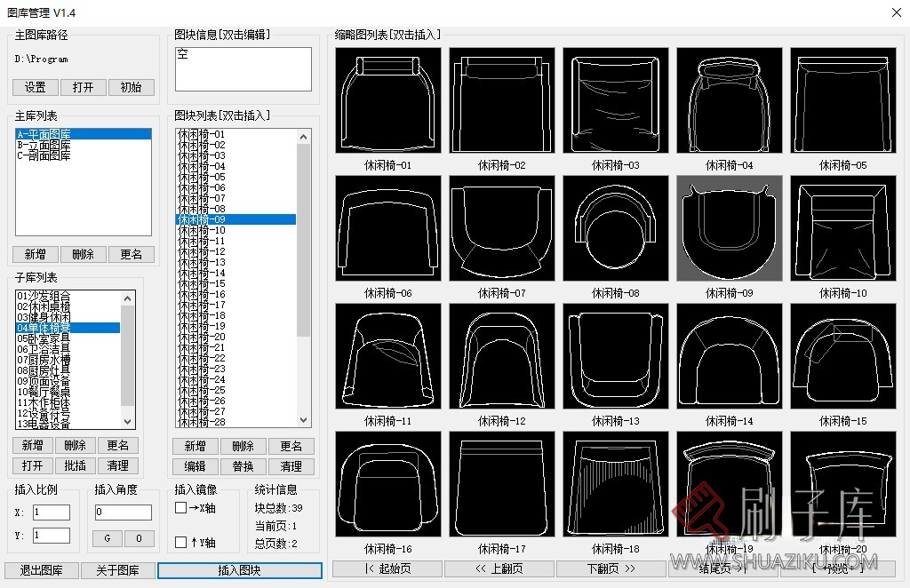Enable the →X轴 mirror checkbox
This screenshot has width=910, height=588.
click(x=180, y=507)
